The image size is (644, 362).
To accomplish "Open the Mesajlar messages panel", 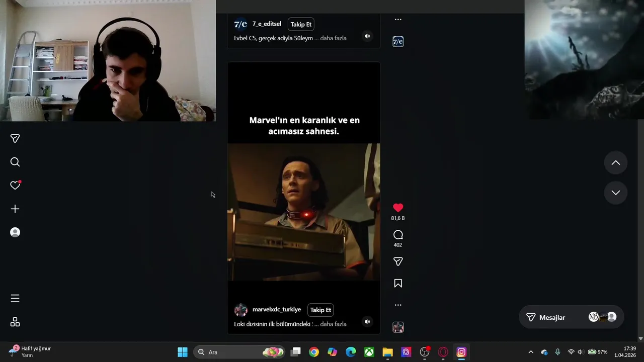I will (x=571, y=317).
